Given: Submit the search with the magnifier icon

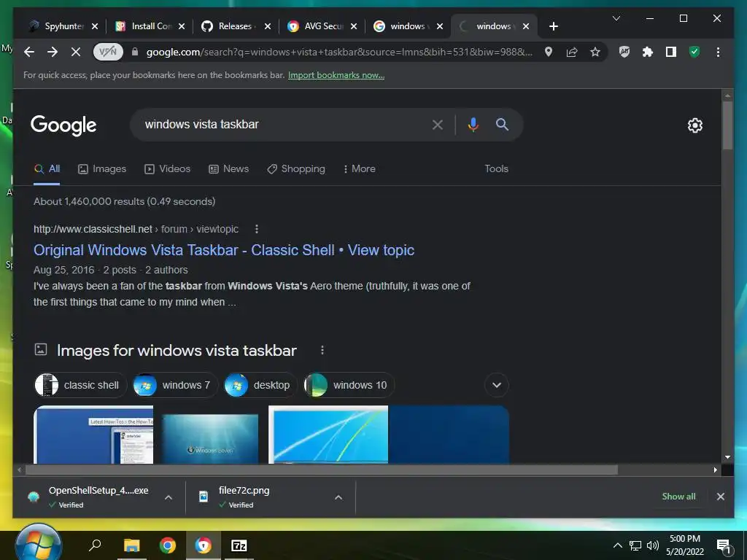Looking at the screenshot, I should tap(502, 125).
